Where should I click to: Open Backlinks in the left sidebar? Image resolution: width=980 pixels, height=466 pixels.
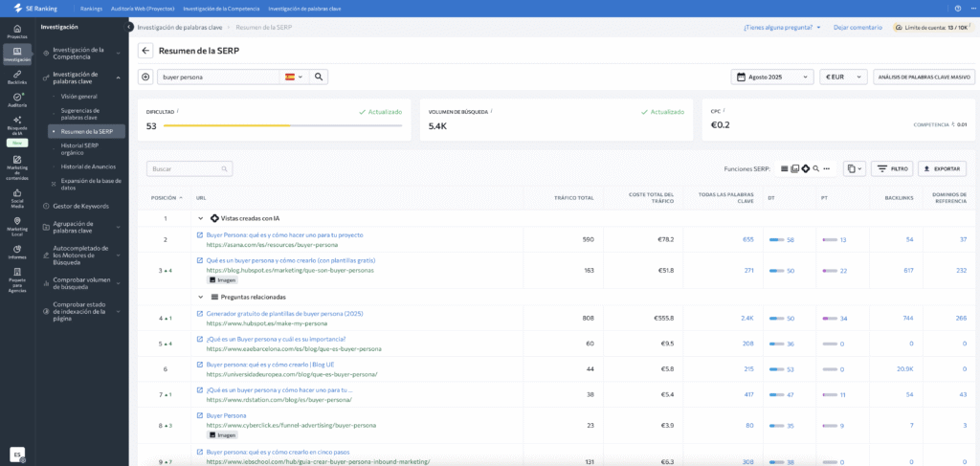17,77
